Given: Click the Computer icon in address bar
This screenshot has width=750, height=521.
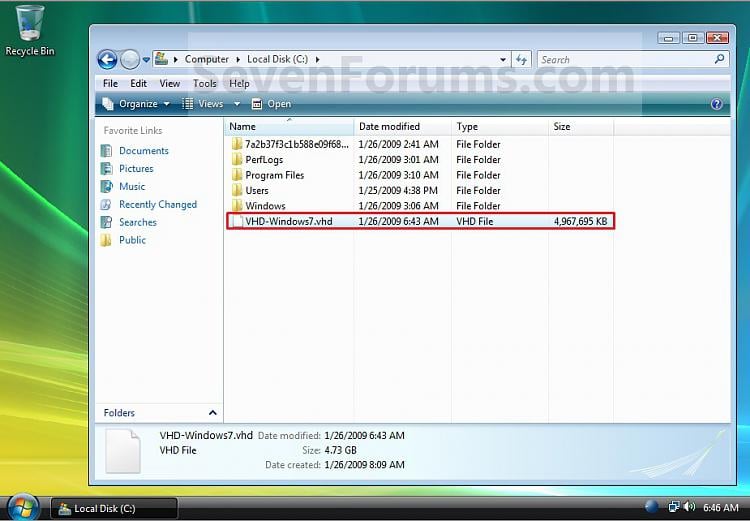Looking at the screenshot, I should point(162,59).
